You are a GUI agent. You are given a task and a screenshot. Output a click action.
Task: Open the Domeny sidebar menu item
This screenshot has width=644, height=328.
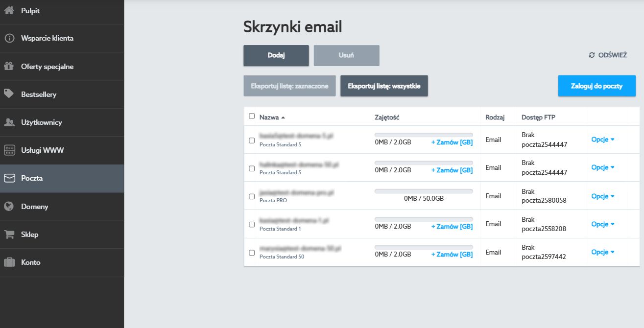click(34, 207)
